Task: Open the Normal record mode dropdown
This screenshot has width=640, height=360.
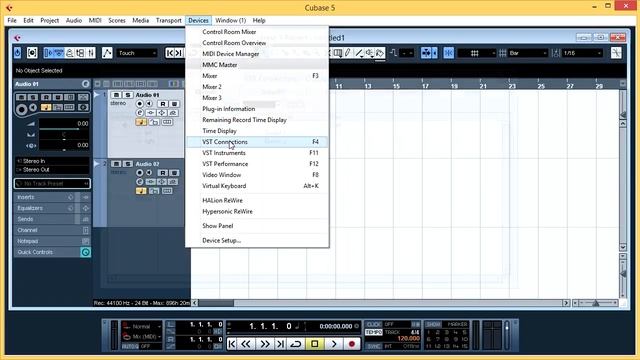Action: (141, 326)
